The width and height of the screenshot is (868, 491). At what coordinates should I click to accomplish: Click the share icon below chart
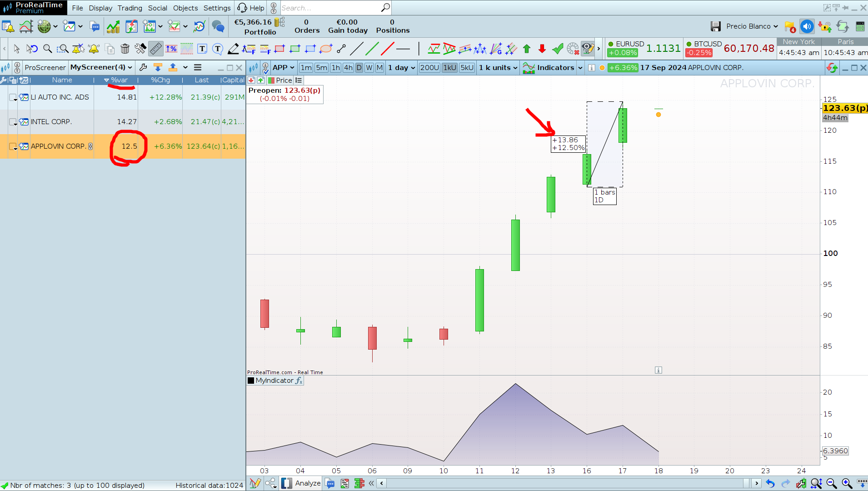coord(271,483)
